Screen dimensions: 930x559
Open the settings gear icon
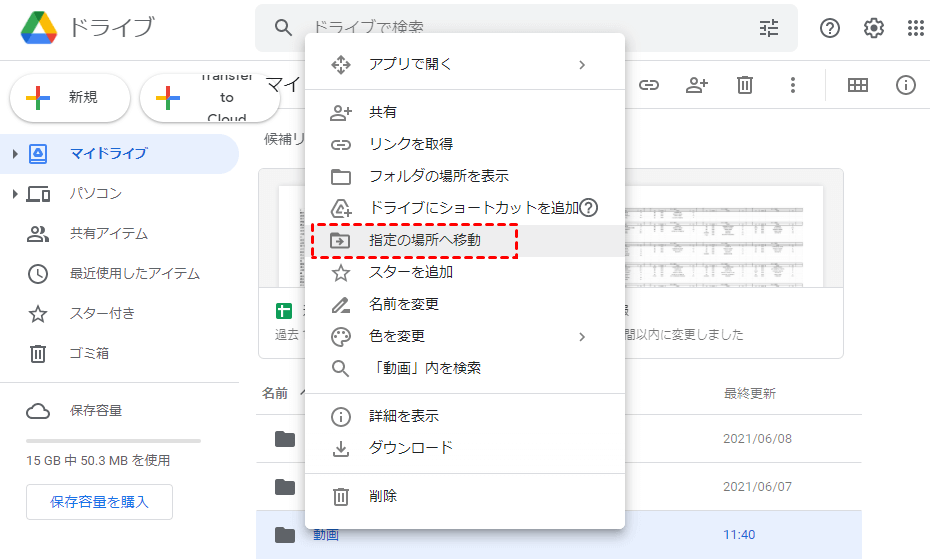(873, 27)
